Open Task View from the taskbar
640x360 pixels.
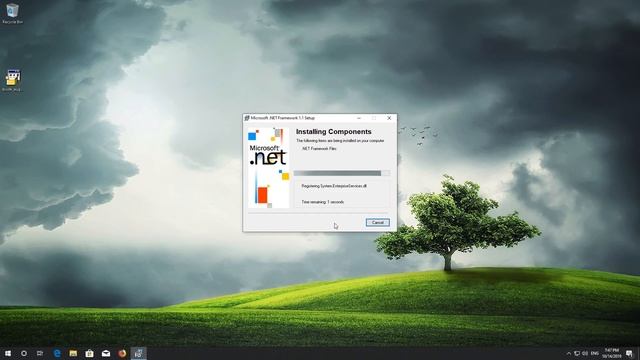tap(40, 353)
